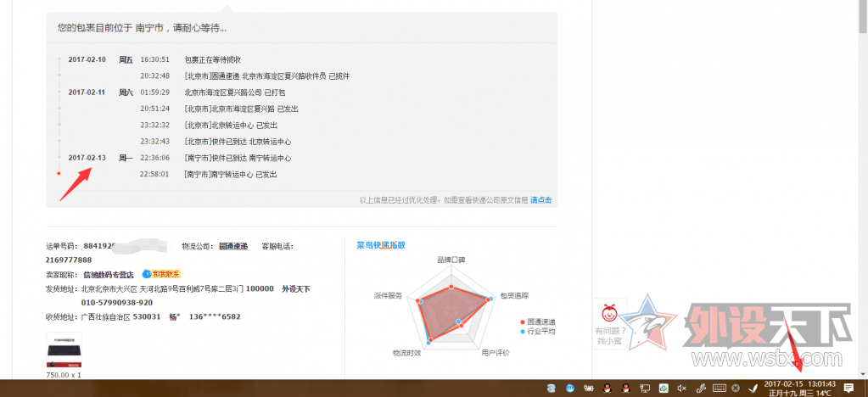
Task: Click the 圆通速递 logistics company name
Action: pyautogui.click(x=233, y=246)
